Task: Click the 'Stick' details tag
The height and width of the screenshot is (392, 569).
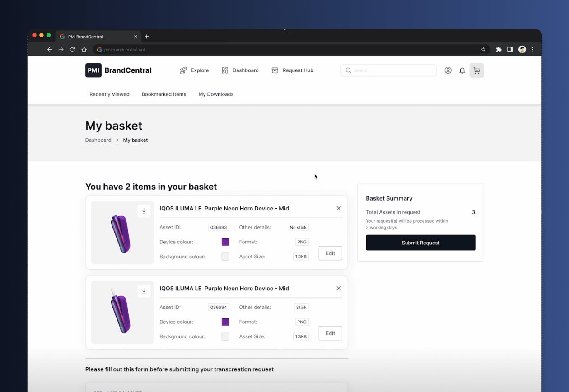Action: (x=301, y=308)
